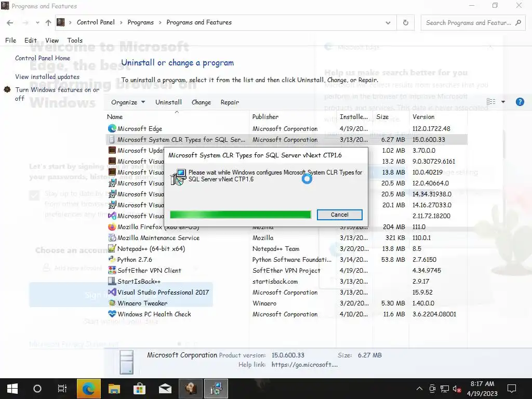This screenshot has height=399, width=532.
Task: Select Microsoft System CLR Types for SQL Server row
Action: tap(286, 139)
